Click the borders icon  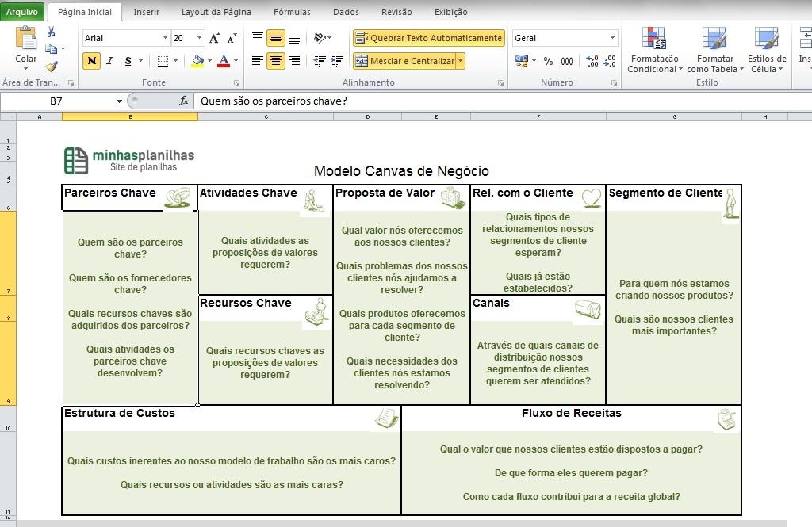(163, 61)
